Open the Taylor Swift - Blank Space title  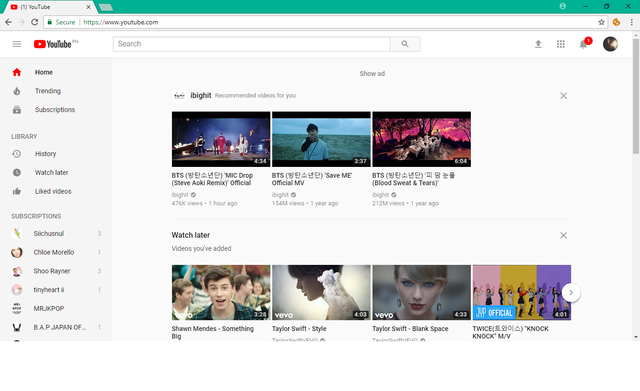click(x=410, y=329)
